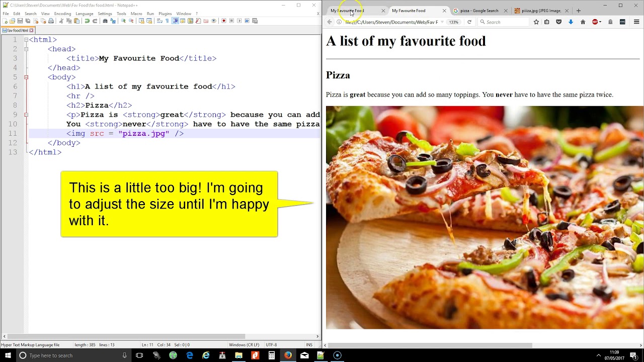Image resolution: width=644 pixels, height=362 pixels.
Task: Click the Windows Start button
Action: coord(8,355)
